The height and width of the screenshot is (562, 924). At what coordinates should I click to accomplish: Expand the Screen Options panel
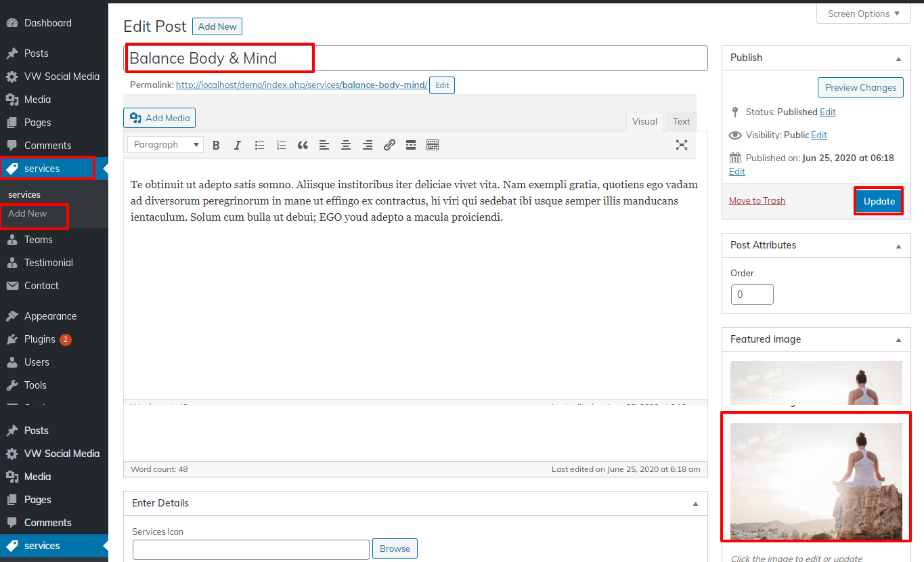click(x=864, y=14)
